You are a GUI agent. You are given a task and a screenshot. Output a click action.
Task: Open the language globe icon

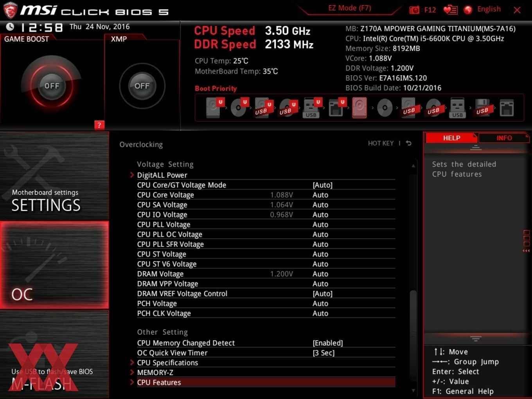(x=468, y=10)
